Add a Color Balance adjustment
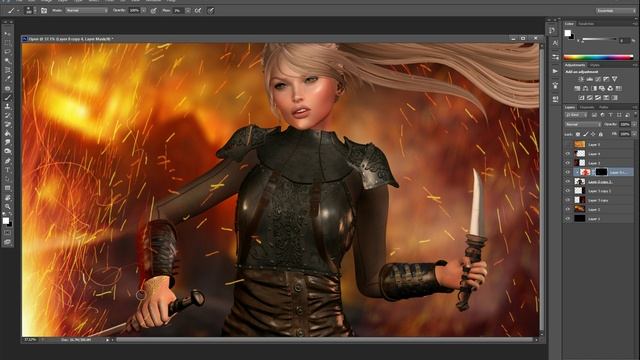 585,88
